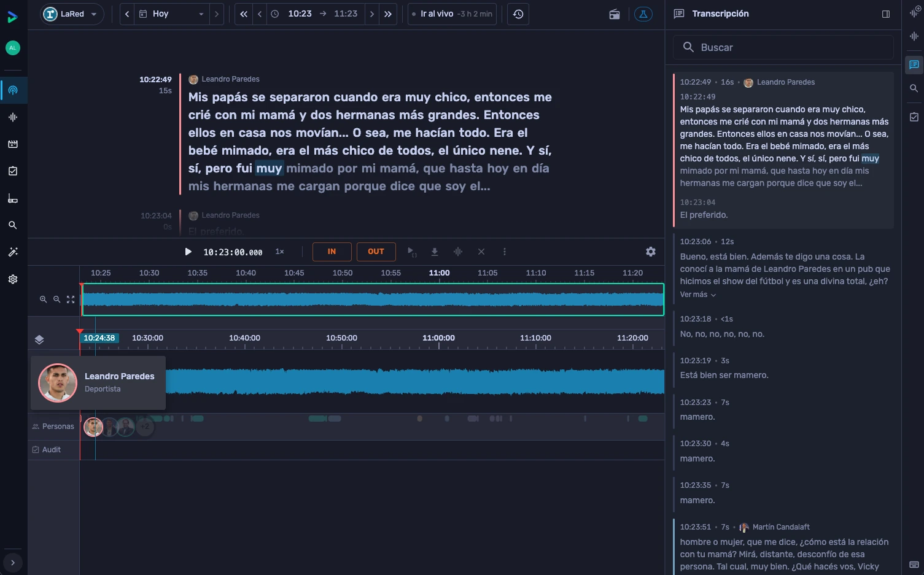This screenshot has height=575, width=924.
Task: Expand the left sidebar with the arrow
Action: click(13, 562)
